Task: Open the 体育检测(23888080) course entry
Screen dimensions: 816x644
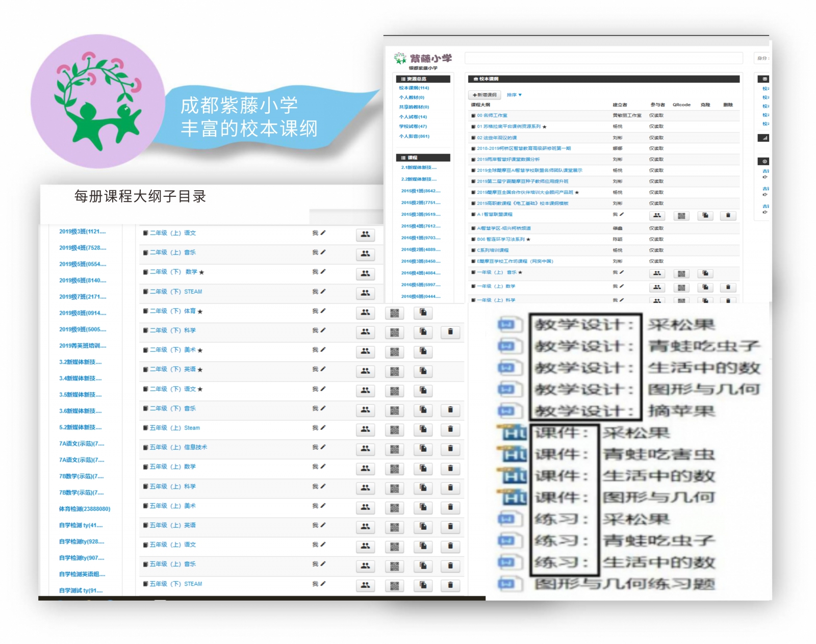Action: coord(84,509)
